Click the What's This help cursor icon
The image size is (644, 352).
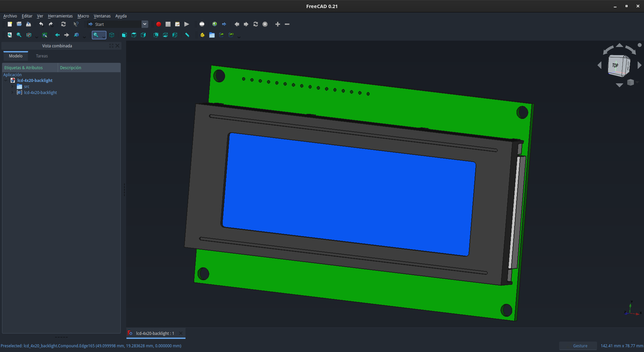76,24
